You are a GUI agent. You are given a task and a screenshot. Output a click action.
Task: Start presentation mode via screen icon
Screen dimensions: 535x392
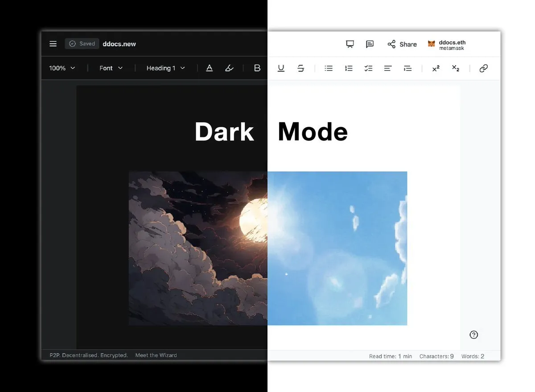(x=350, y=44)
